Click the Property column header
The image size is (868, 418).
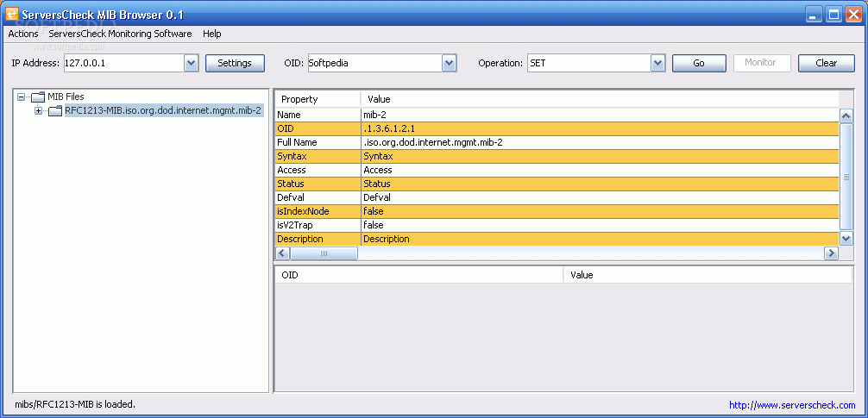318,99
